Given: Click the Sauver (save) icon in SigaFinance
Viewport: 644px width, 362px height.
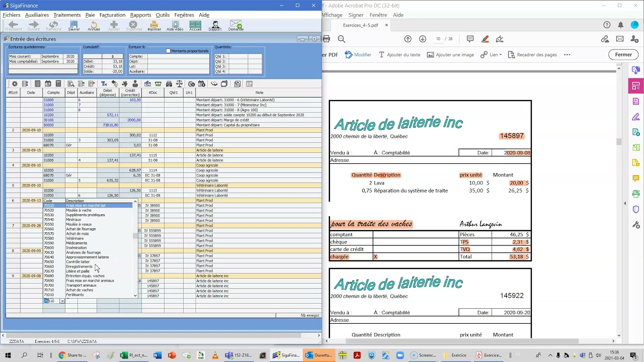Looking at the screenshot, I should click(x=74, y=26).
